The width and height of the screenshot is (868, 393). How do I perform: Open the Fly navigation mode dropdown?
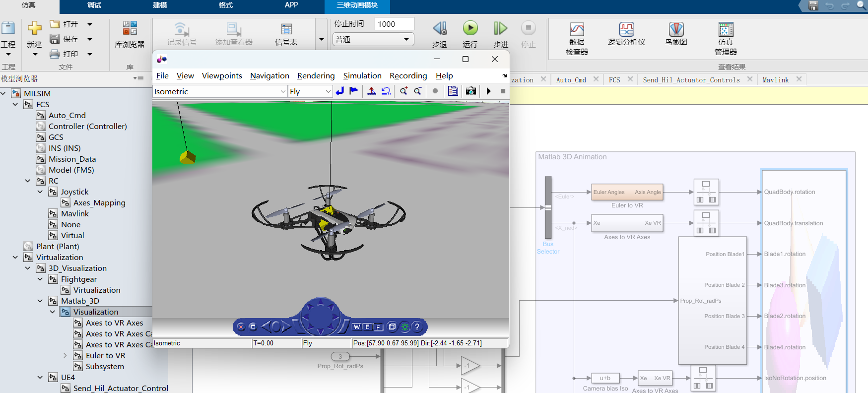[x=328, y=91]
